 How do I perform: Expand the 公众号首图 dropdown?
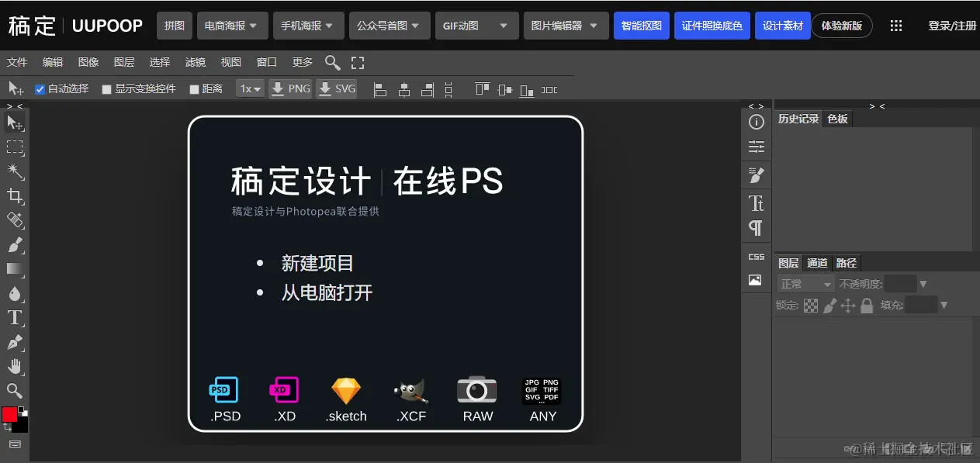point(390,26)
